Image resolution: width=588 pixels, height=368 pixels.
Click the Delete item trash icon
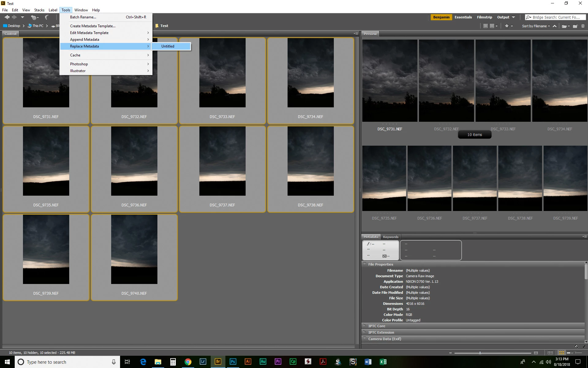point(583,26)
